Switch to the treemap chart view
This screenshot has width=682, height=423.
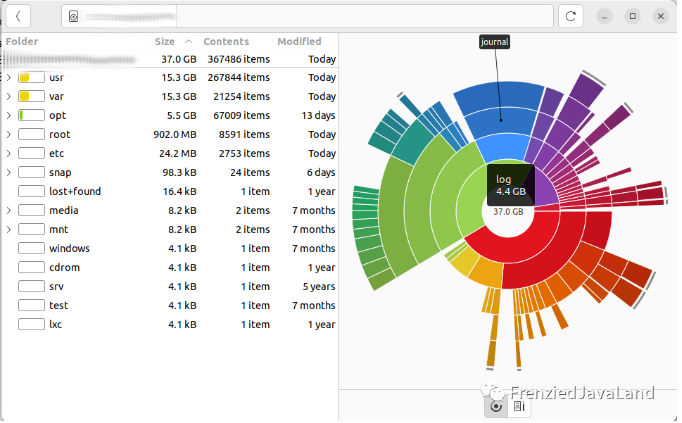tap(519, 406)
